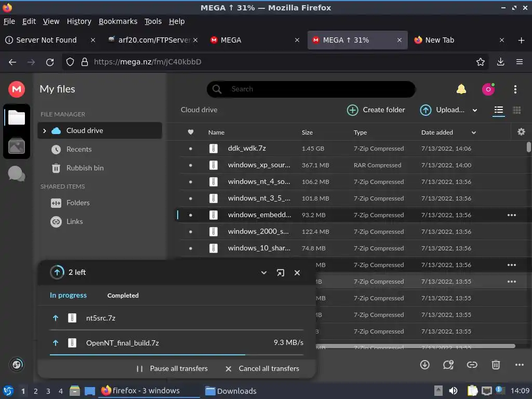Open the Photos section icon in sidebar
This screenshot has width=532, height=399.
click(16, 146)
